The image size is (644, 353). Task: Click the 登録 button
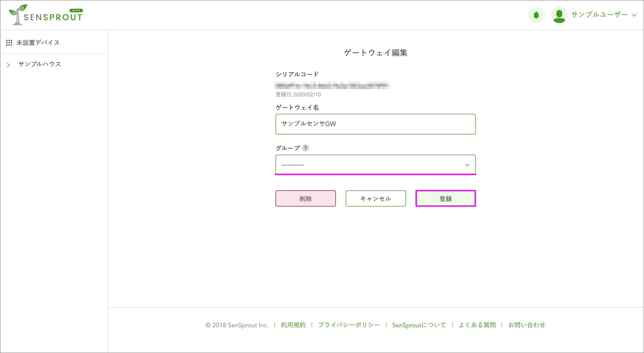[446, 198]
